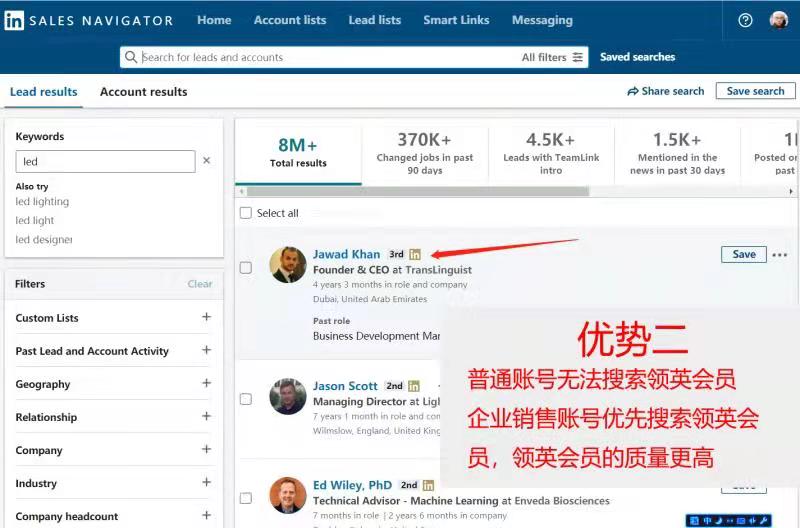Expand the Custom Lists filter
The height and width of the screenshot is (528, 800).
[x=206, y=317]
